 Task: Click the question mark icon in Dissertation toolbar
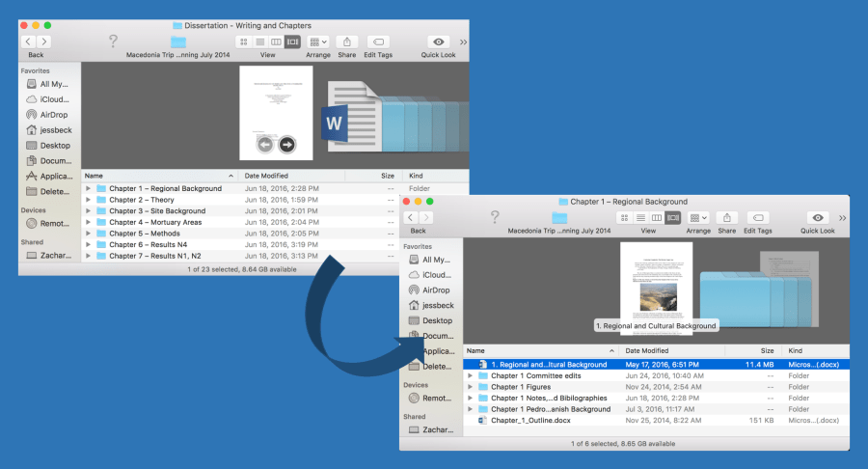click(113, 41)
